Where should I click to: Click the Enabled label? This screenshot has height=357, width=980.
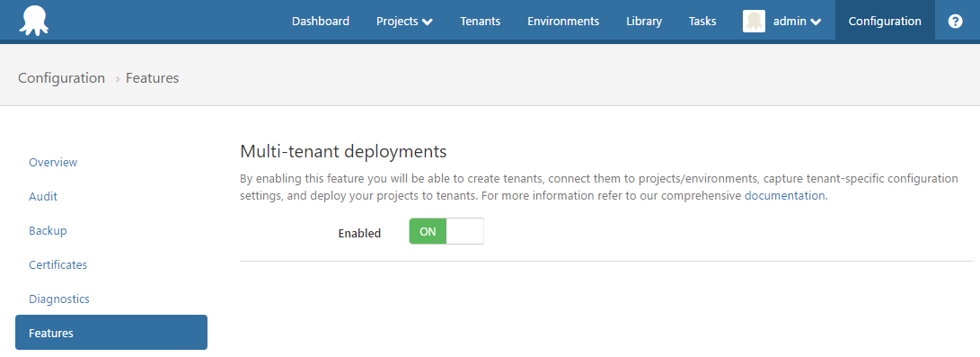(359, 233)
